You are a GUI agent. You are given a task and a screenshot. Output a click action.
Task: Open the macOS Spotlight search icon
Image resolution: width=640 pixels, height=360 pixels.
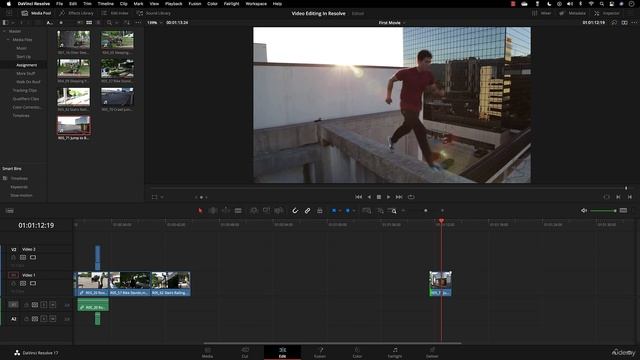point(602,4)
